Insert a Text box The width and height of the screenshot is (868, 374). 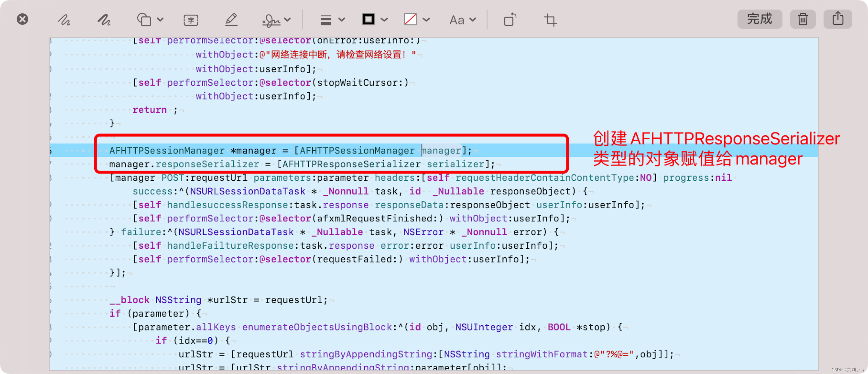tap(191, 20)
